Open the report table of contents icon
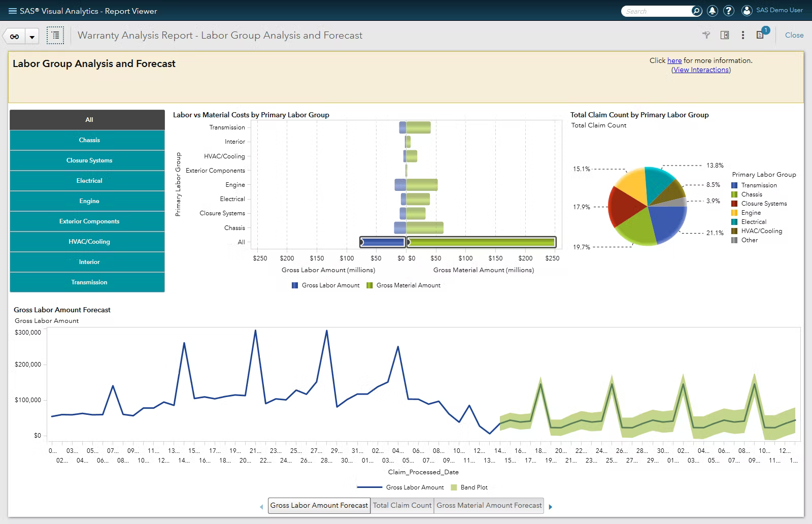The width and height of the screenshot is (812, 524). [x=55, y=36]
